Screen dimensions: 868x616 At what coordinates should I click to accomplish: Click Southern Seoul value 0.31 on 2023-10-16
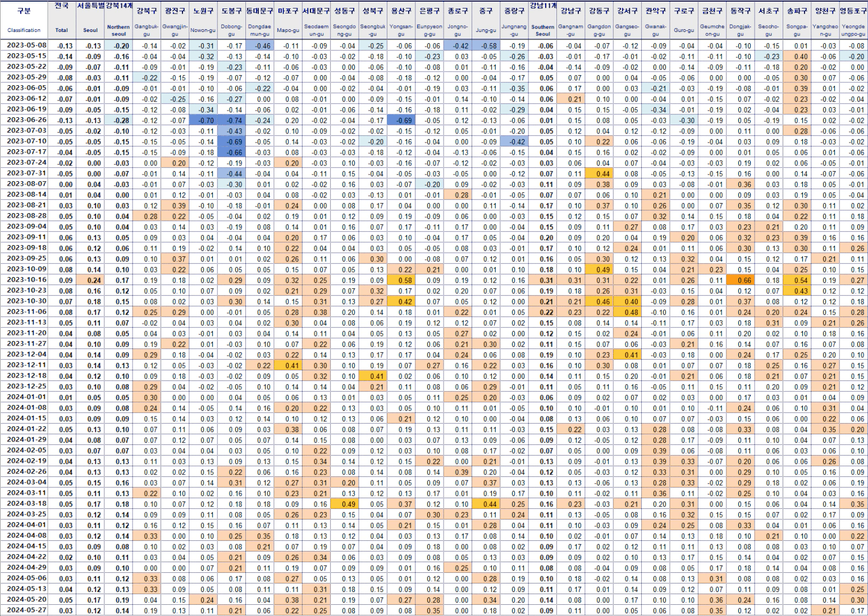coord(542,280)
